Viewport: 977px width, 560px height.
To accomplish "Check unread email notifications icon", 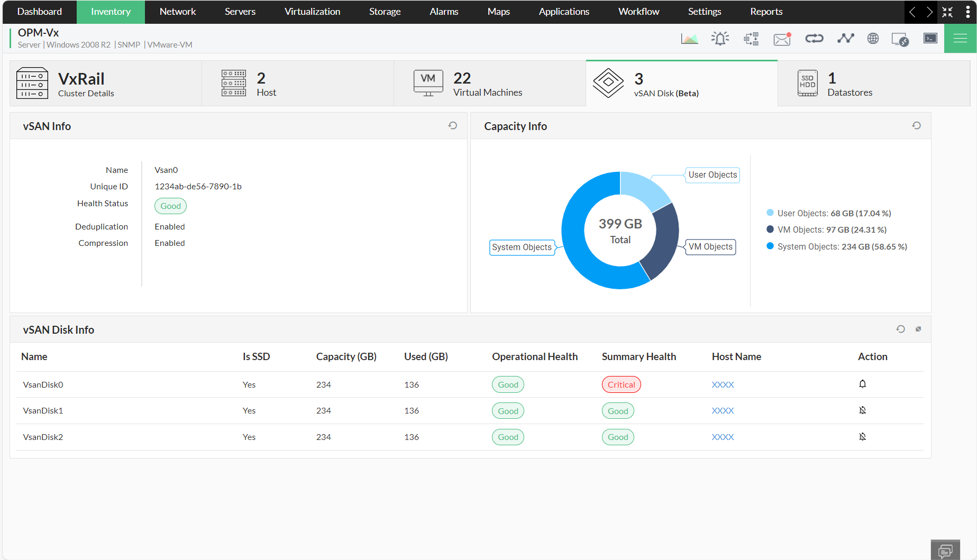I will 782,38.
